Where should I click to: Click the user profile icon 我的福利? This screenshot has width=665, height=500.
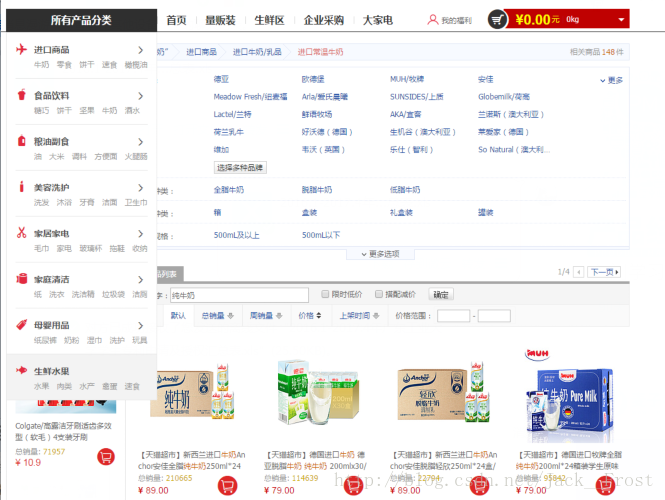pyautogui.click(x=433, y=20)
